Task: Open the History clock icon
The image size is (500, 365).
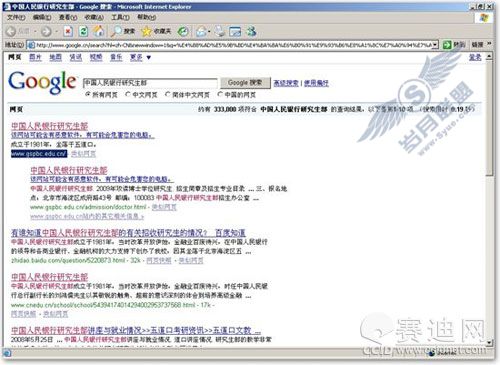Action: click(x=183, y=31)
